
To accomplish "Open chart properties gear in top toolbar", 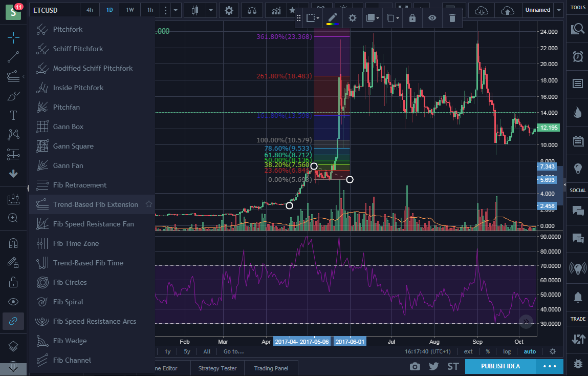I will 229,10.
